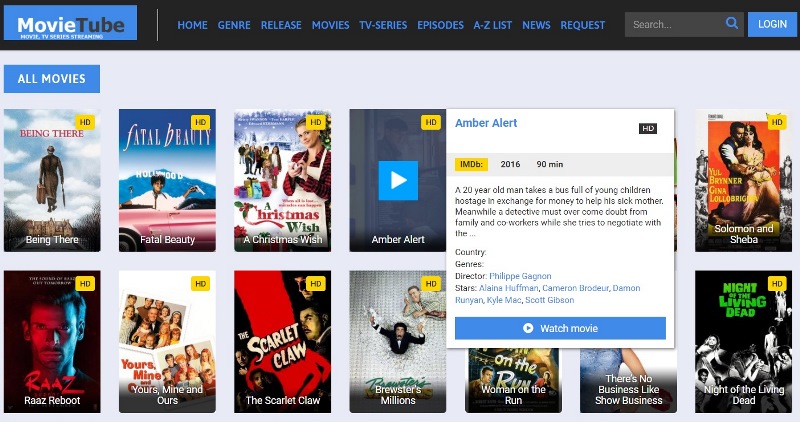Click the HD badge on Brewster's Millions
Image resolution: width=800 pixels, height=422 pixels.
point(431,284)
